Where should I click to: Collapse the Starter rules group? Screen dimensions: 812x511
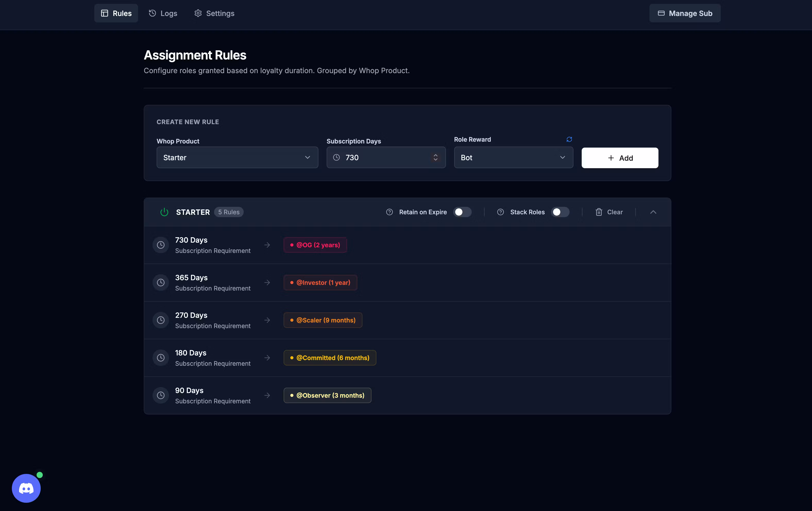[x=653, y=212]
